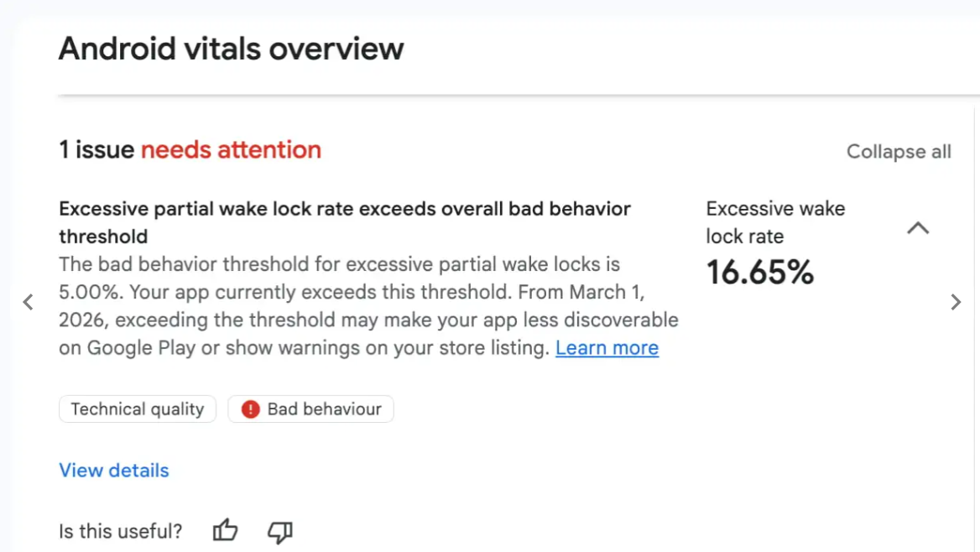
Task: Click the 16.65% rate value
Action: 759,272
